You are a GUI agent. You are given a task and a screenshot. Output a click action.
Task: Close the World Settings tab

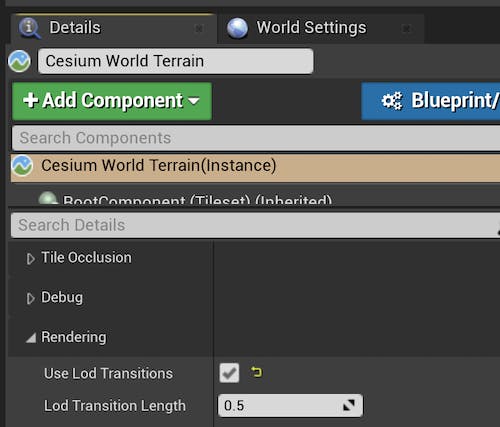(x=406, y=29)
